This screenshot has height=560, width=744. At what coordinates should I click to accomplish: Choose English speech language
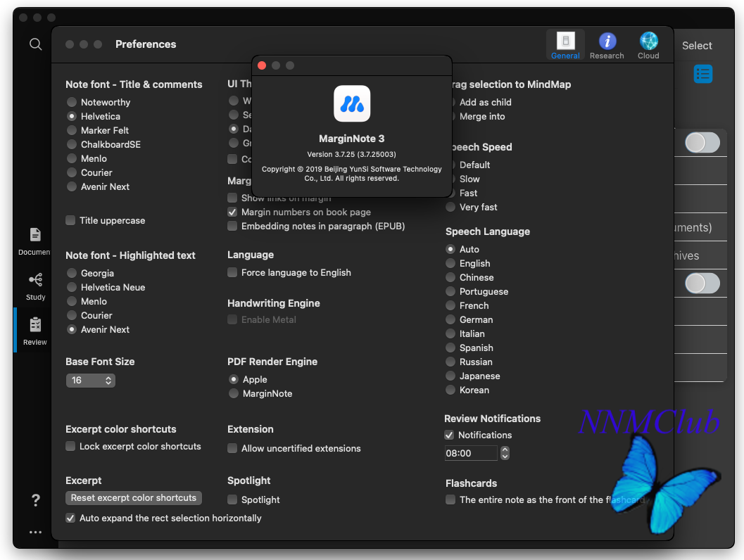450,263
